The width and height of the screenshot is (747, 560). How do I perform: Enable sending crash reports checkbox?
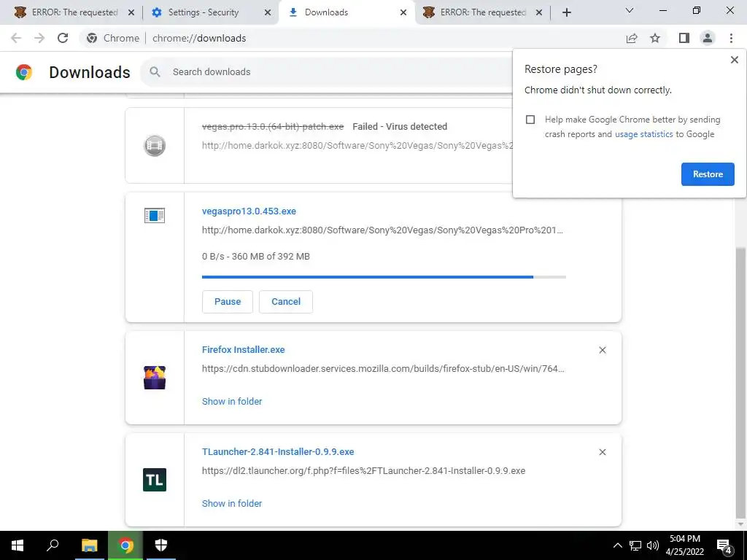[x=530, y=120]
